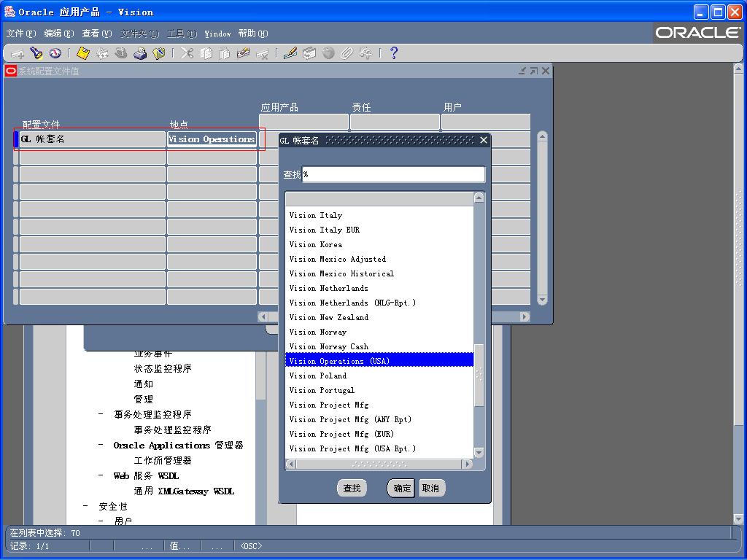Open the 编辑(E) menu
Viewport: 747px width, 560px height.
(x=59, y=34)
